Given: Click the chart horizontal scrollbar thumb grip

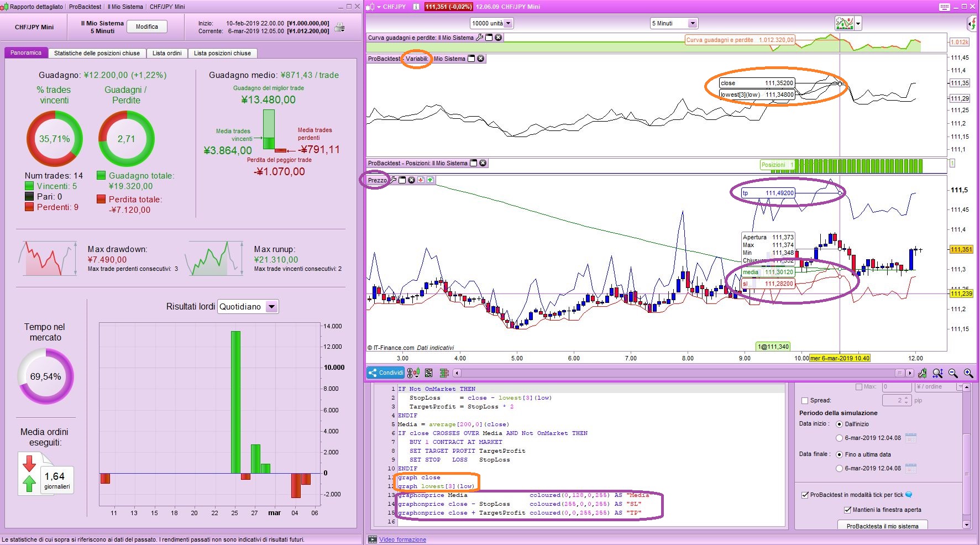Looking at the screenshot, I should pos(900,373).
